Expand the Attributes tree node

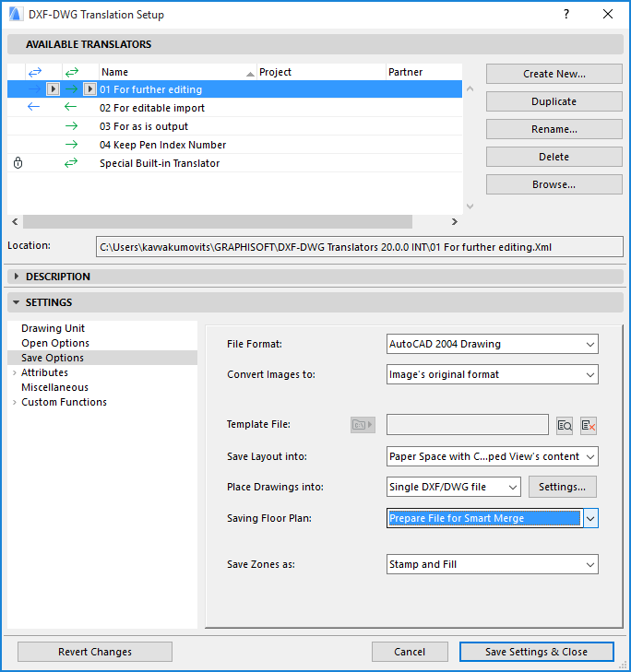15,372
